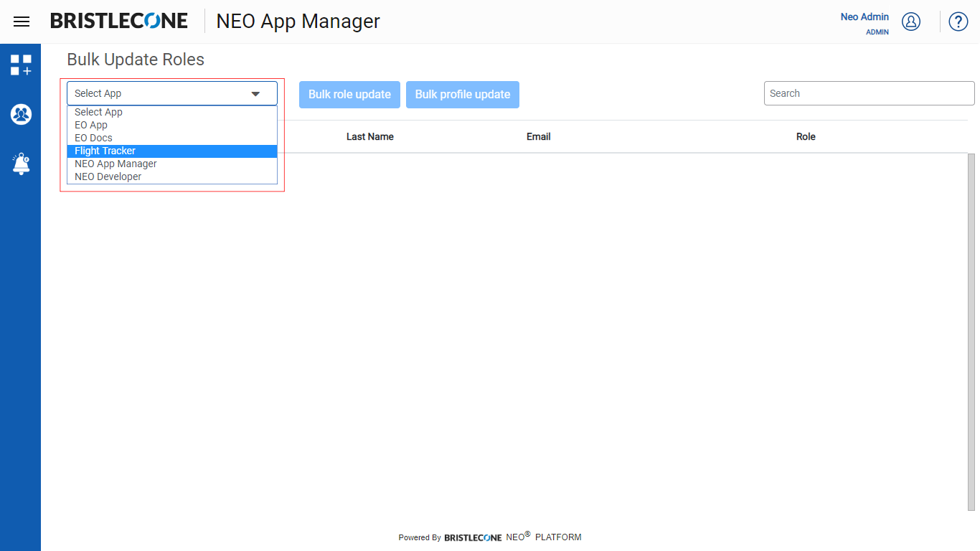Viewport: 980px width, 551px height.
Task: Click the 'NEO App Manager' header title
Action: 298,22
